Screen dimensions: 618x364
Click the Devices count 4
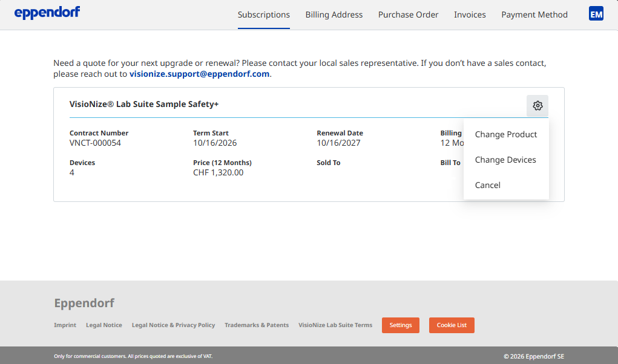coord(72,172)
